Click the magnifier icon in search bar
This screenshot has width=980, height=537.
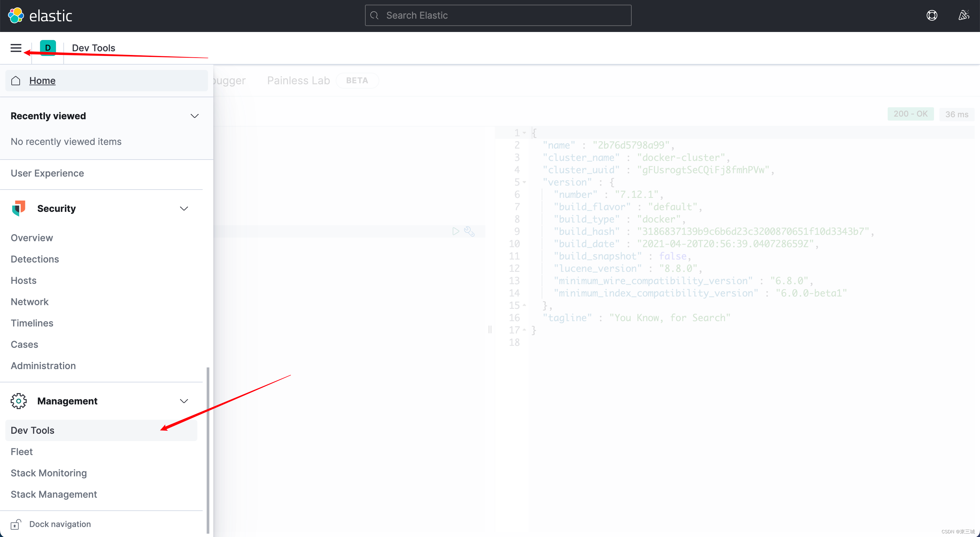tap(374, 16)
